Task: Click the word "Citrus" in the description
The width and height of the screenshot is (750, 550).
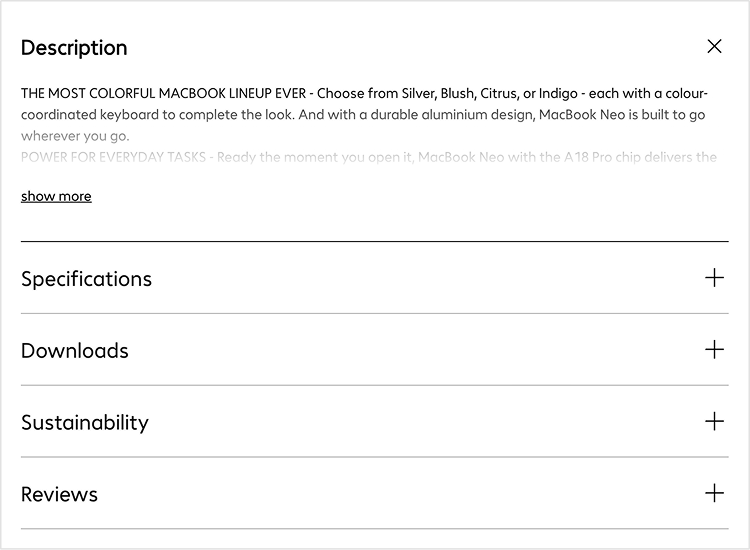Action: [x=498, y=94]
